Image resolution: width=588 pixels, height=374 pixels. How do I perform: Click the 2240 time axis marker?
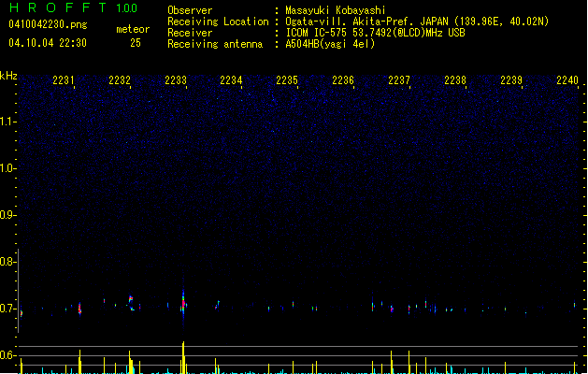click(567, 80)
